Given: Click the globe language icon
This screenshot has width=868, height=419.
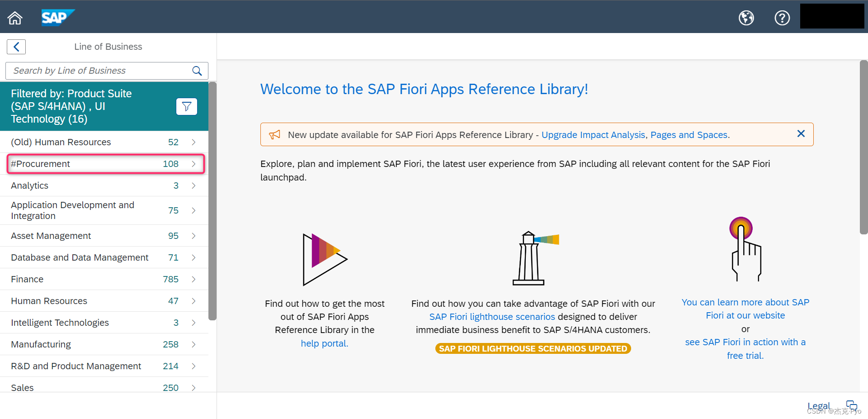Looking at the screenshot, I should (746, 18).
